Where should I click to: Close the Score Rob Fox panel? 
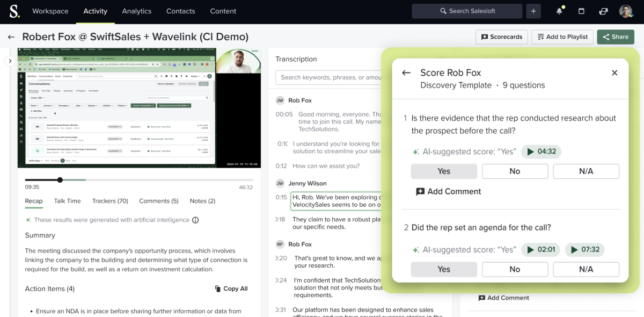click(614, 73)
